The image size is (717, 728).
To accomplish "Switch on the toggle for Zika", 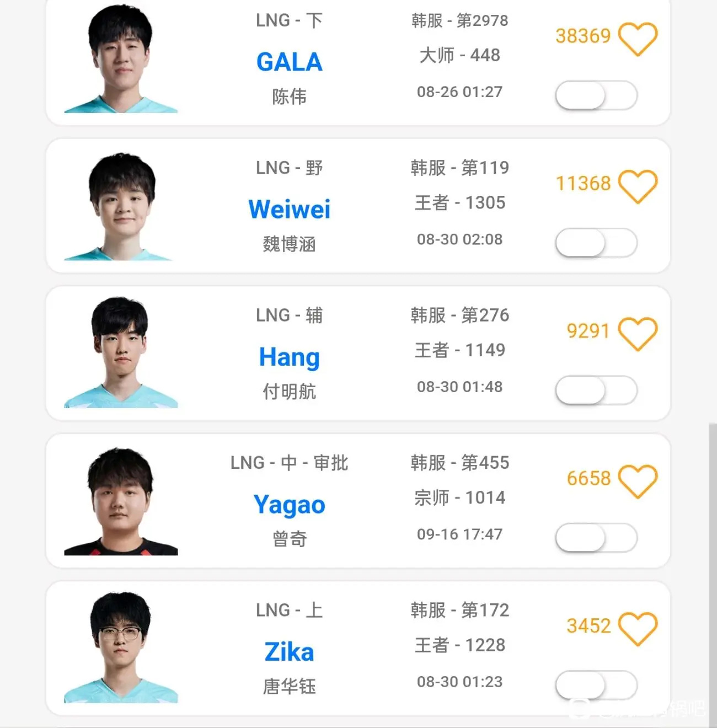I will pyautogui.click(x=596, y=685).
